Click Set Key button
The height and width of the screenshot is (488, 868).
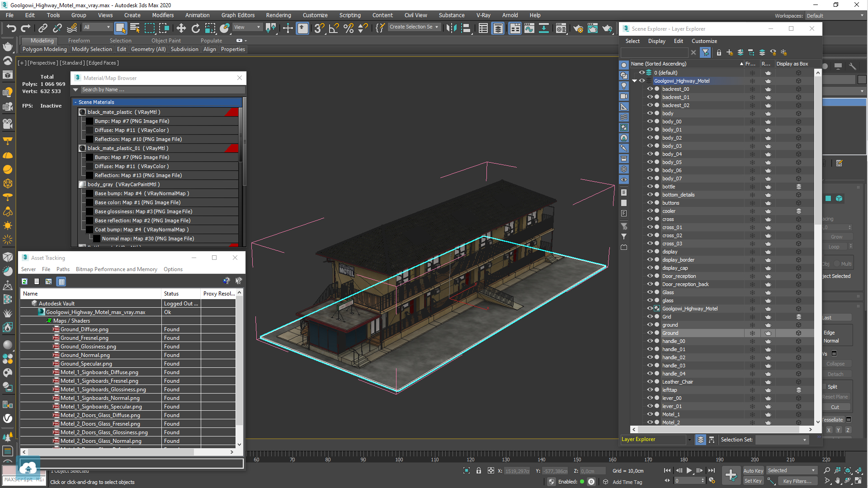[x=753, y=481]
